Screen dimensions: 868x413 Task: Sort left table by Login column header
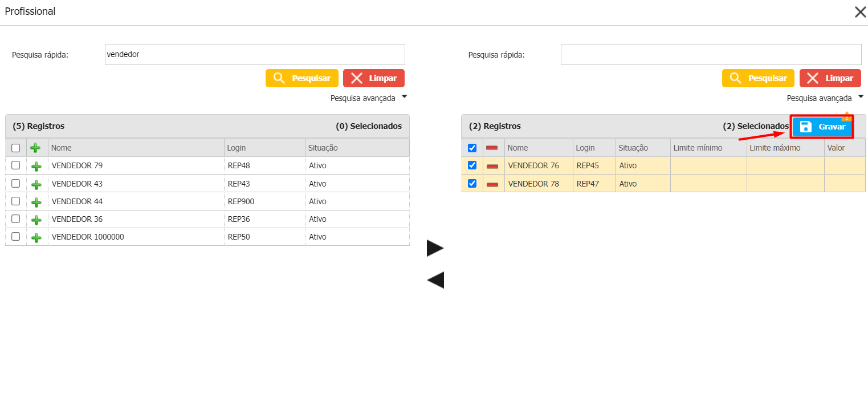tap(264, 148)
